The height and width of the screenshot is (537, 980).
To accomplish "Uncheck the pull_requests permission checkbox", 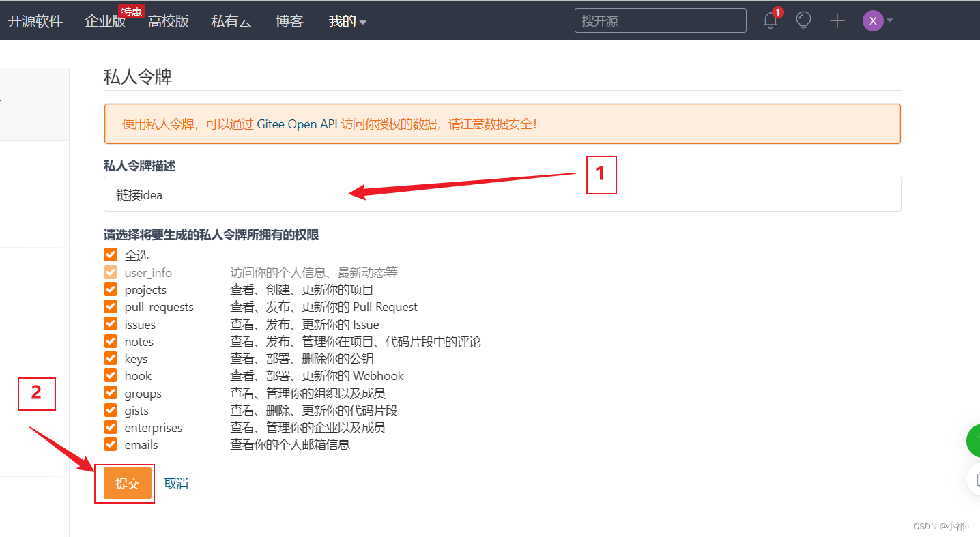I will point(111,306).
